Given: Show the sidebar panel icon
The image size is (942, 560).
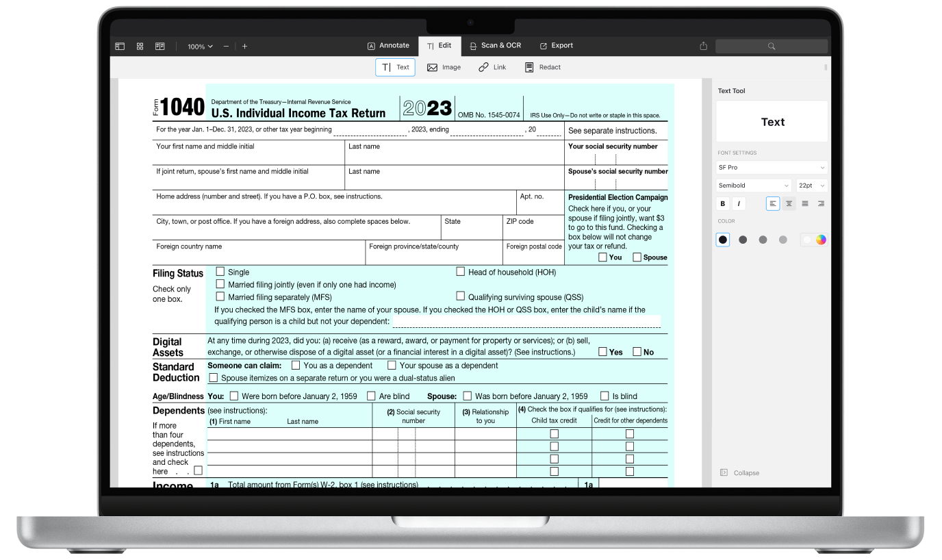Looking at the screenshot, I should [x=120, y=45].
